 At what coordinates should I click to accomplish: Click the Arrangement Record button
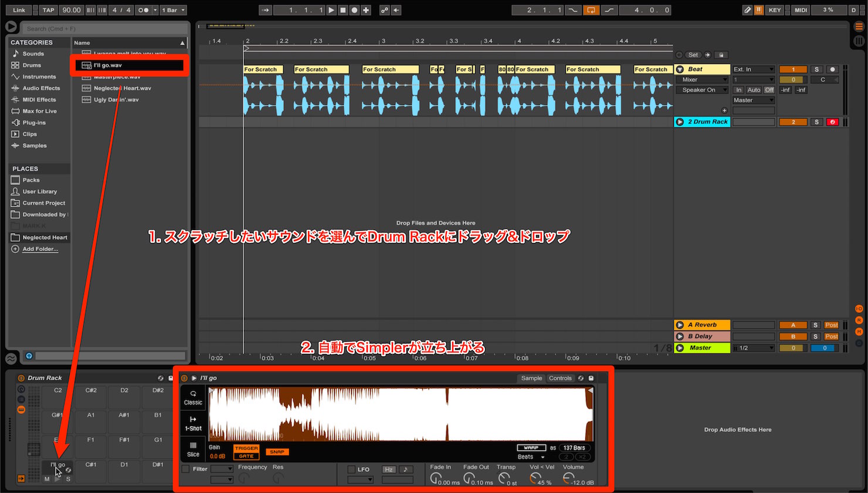[355, 10]
